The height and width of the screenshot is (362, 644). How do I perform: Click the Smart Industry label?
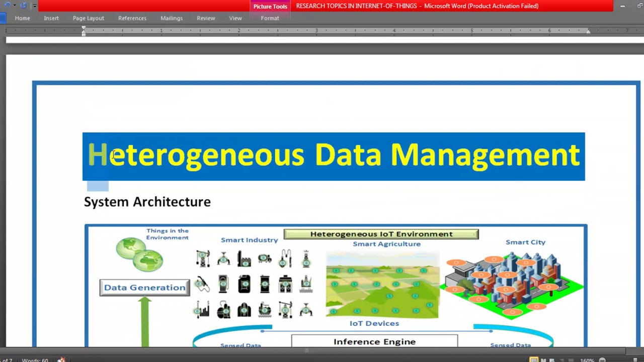pyautogui.click(x=249, y=240)
